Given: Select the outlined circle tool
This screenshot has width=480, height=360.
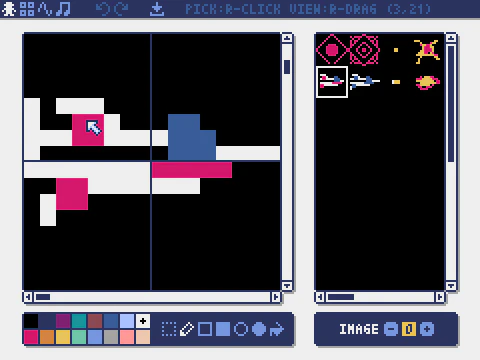Looking at the screenshot, I should point(241,329).
